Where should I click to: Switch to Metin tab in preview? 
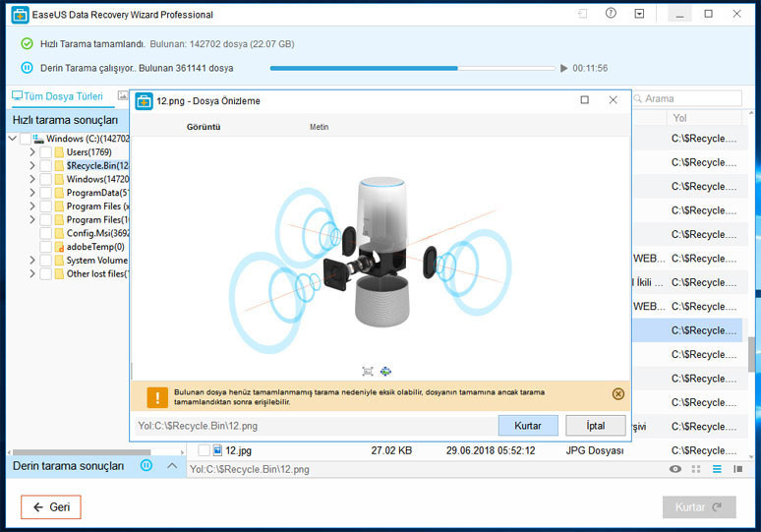point(319,127)
